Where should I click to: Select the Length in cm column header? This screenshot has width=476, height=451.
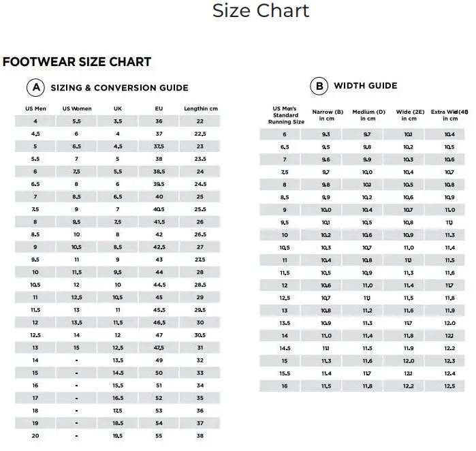200,108
